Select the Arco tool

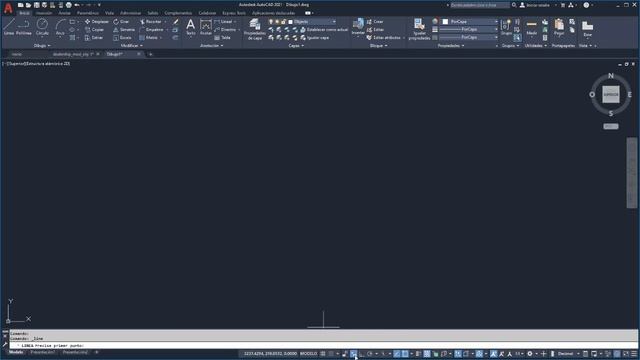tap(60, 27)
